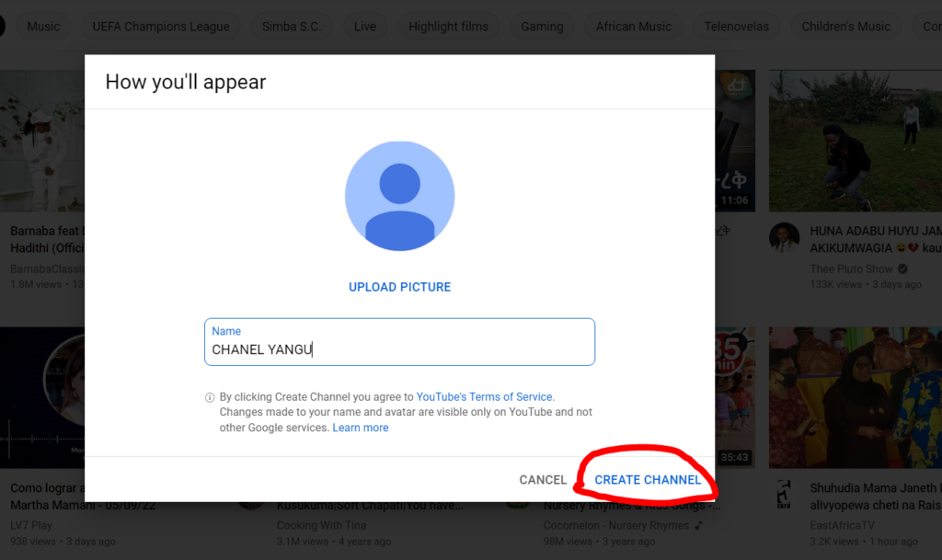942x560 pixels.
Task: Select the Children's Music chip
Action: pos(846,27)
